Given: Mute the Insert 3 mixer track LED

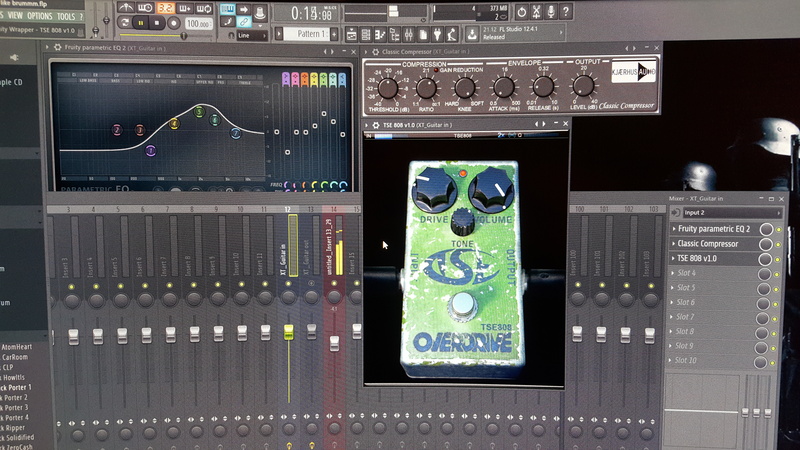Looking at the screenshot, I should 71,287.
